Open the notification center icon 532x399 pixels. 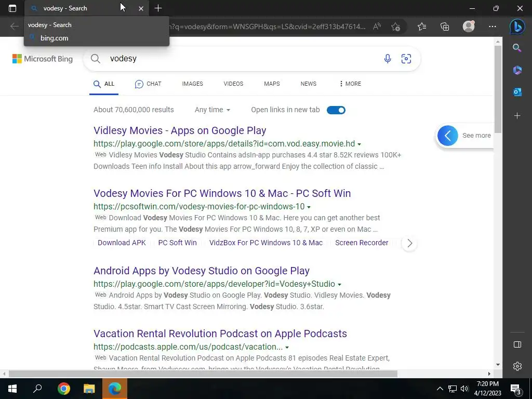point(516,389)
